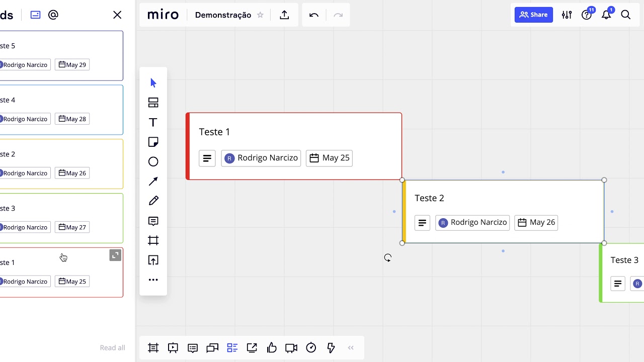
Task: Click the export board upload icon
Action: point(284,15)
